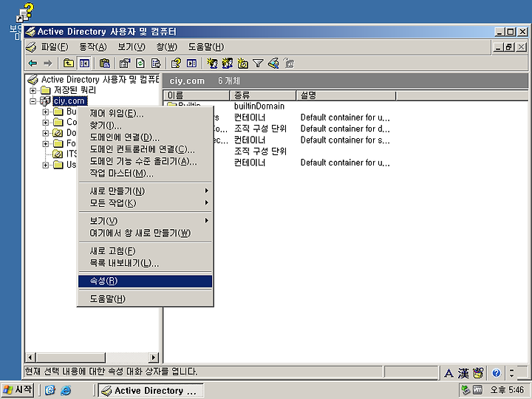The height and width of the screenshot is (399, 532).
Task: Click tree pane scrollbar left arrow
Action: coord(30,358)
